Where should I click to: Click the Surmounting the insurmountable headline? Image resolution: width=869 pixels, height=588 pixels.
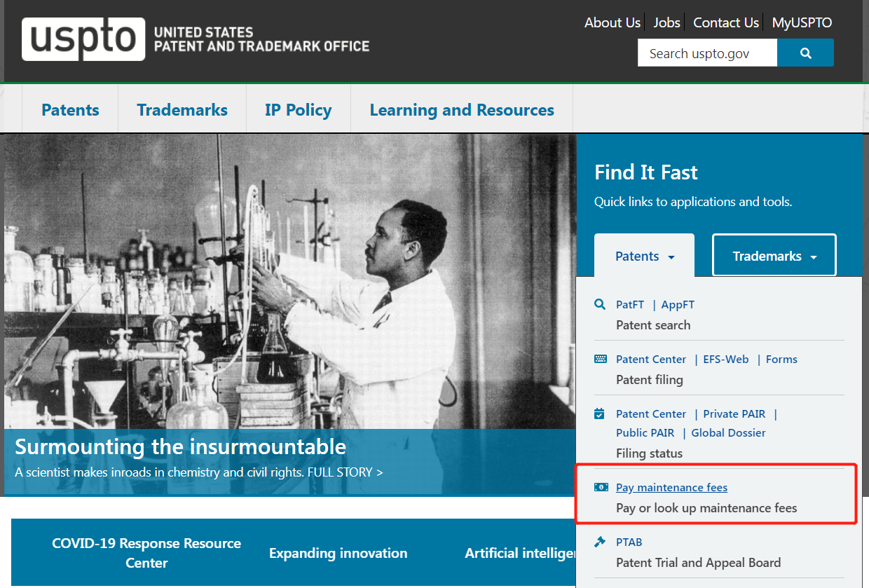click(x=180, y=446)
